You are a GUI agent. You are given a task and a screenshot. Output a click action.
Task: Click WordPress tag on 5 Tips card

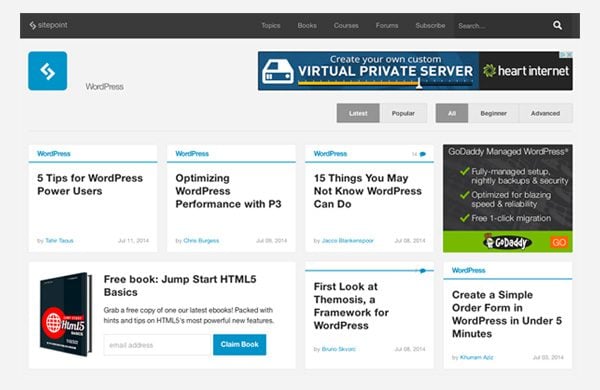click(x=54, y=154)
